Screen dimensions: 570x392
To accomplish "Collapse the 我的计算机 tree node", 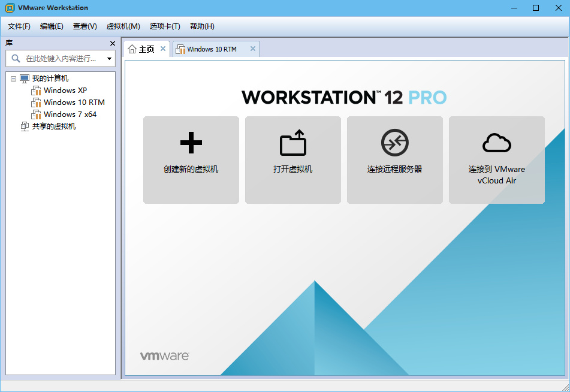I will click(13, 78).
